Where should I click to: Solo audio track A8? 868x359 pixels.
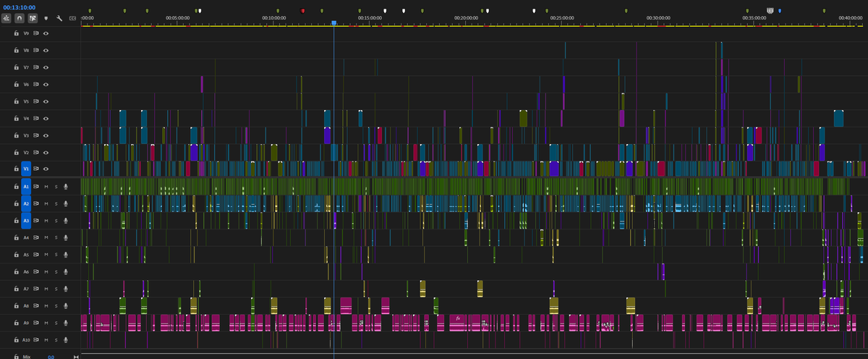[x=56, y=306]
